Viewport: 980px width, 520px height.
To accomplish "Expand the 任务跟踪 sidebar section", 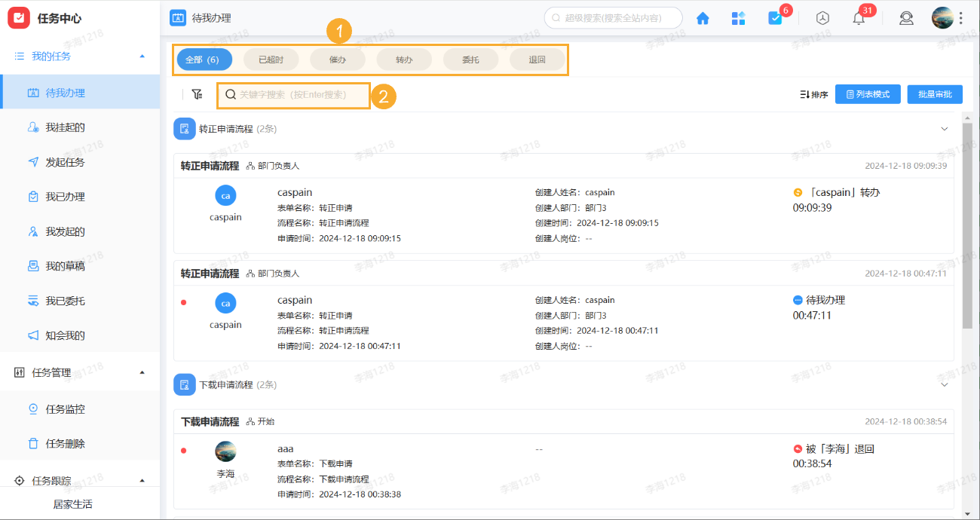I will tap(142, 479).
